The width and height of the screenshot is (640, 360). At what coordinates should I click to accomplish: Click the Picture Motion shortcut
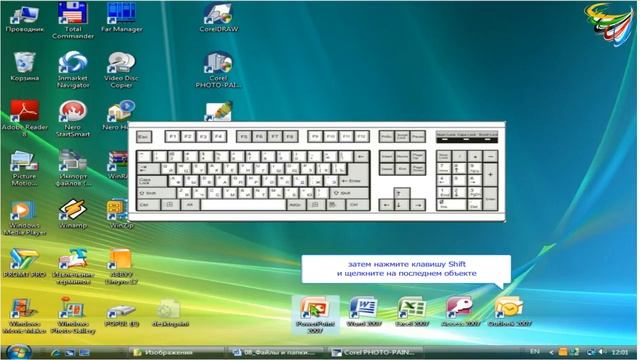[24, 168]
